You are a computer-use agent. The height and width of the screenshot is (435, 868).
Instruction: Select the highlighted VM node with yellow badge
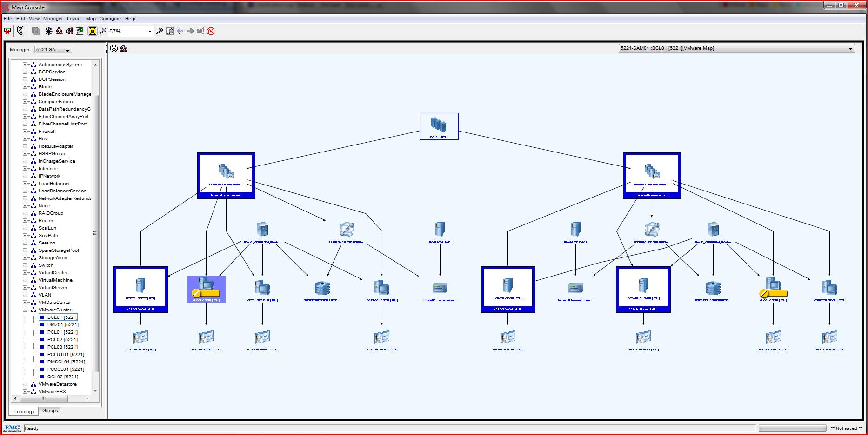206,289
